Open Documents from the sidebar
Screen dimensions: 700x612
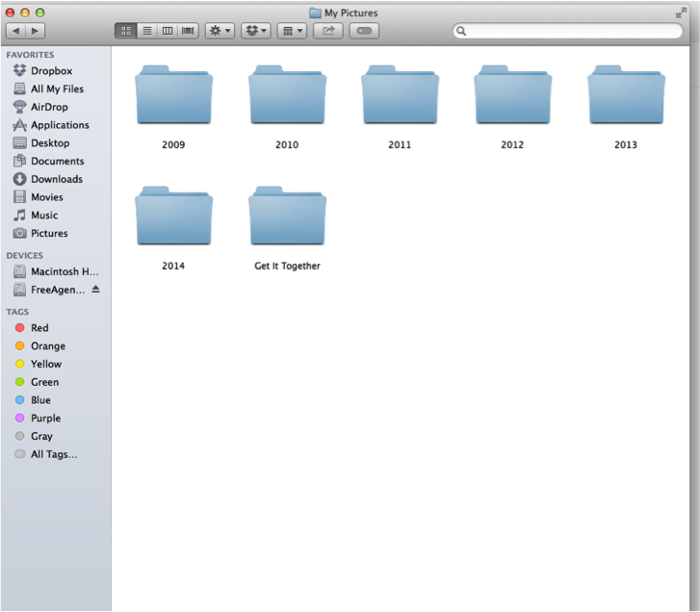[56, 161]
